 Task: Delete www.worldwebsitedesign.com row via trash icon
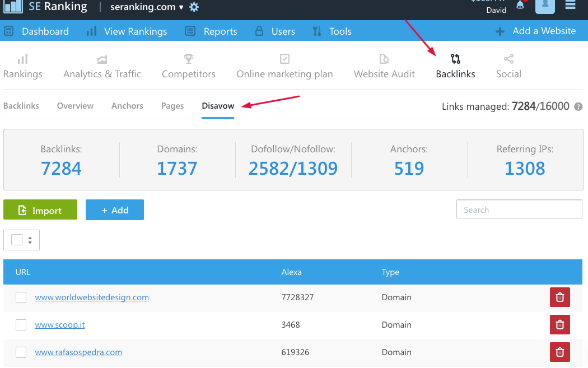pos(560,297)
